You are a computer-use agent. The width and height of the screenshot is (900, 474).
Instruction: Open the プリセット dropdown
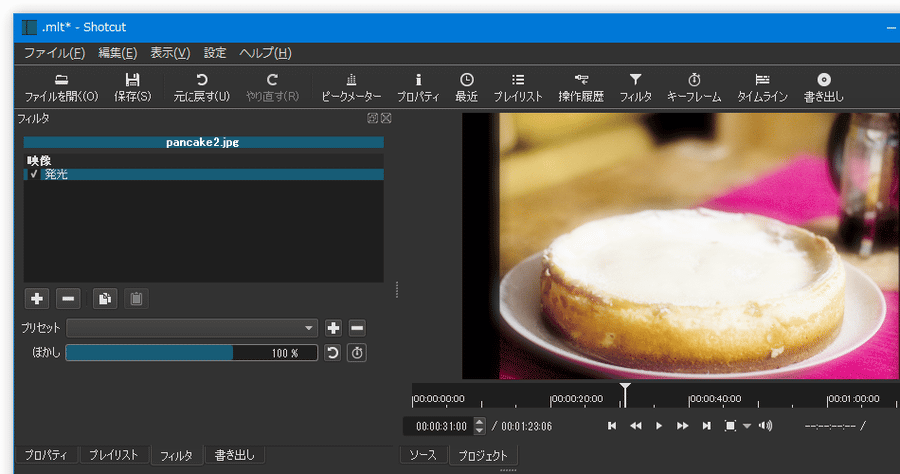coord(192,328)
